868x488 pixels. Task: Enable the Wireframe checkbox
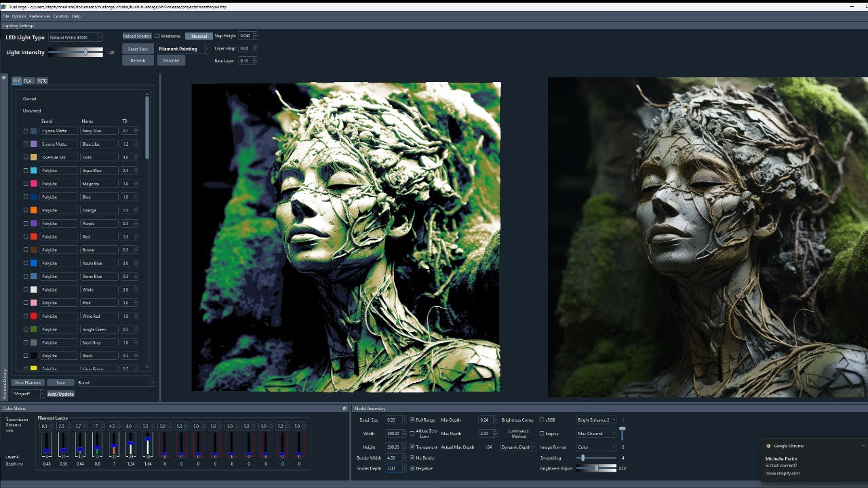pyautogui.click(x=157, y=36)
